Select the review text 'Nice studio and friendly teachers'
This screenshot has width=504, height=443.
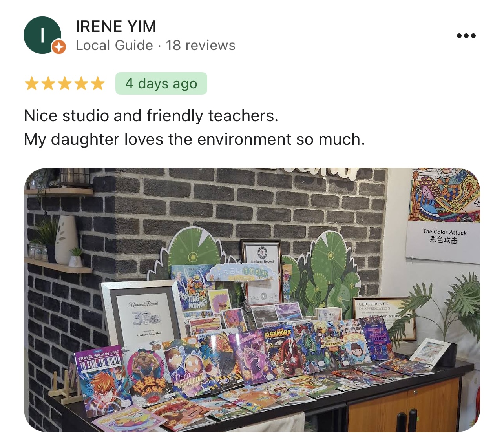(x=151, y=116)
